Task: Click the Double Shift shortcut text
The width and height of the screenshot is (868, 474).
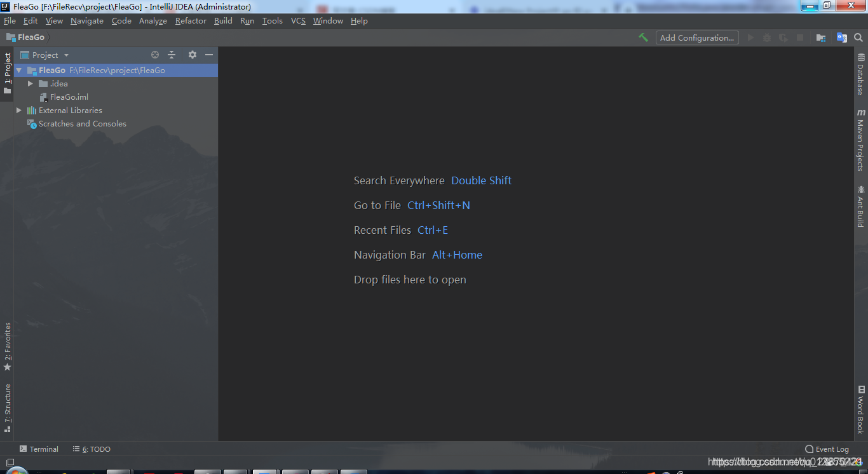Action: 481,180
